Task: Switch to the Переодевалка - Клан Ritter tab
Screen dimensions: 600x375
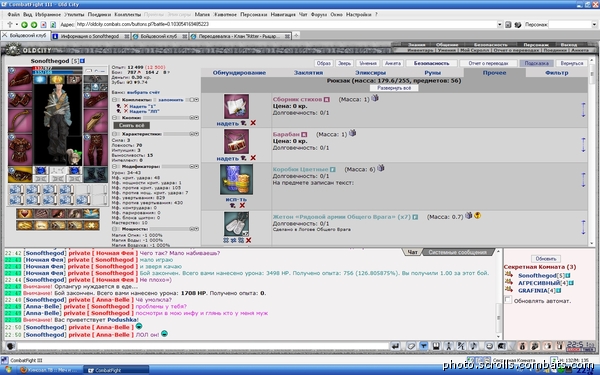Action: coord(240,36)
